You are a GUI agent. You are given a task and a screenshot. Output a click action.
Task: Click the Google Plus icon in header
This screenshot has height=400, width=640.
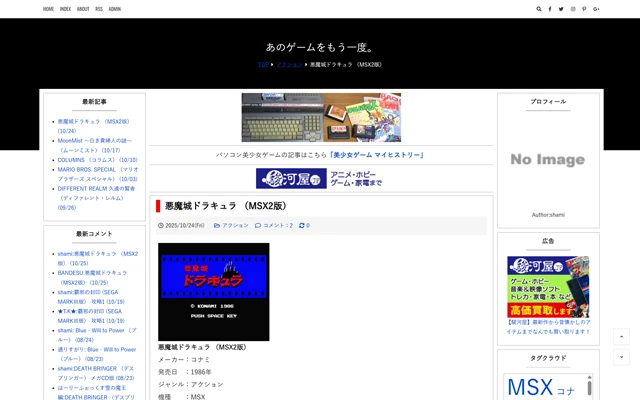click(596, 9)
